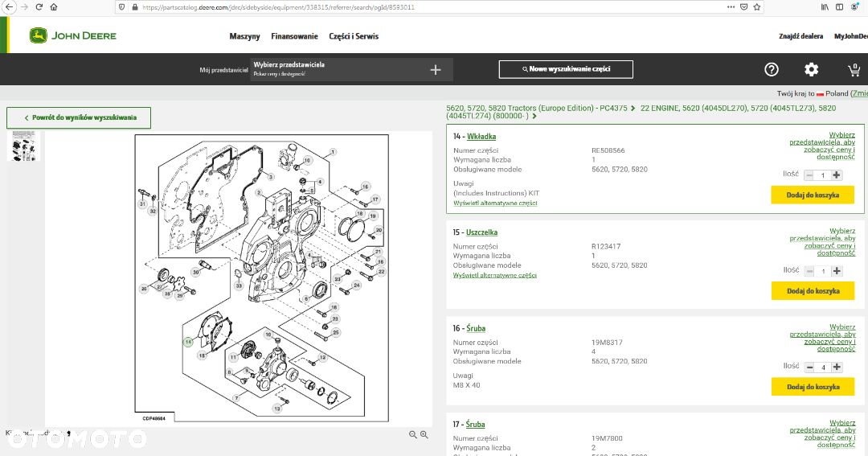The height and width of the screenshot is (456, 868).
Task: Open the browser home page icon
Action: pos(54,6)
